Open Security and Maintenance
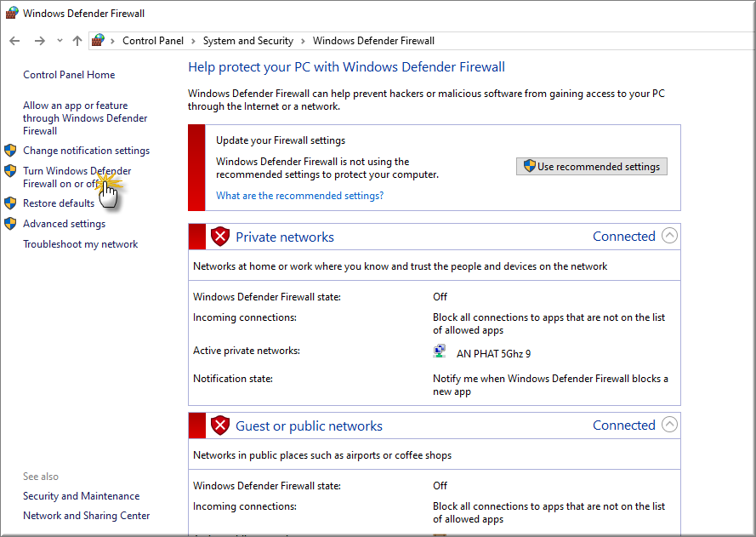756x537 pixels. point(82,496)
